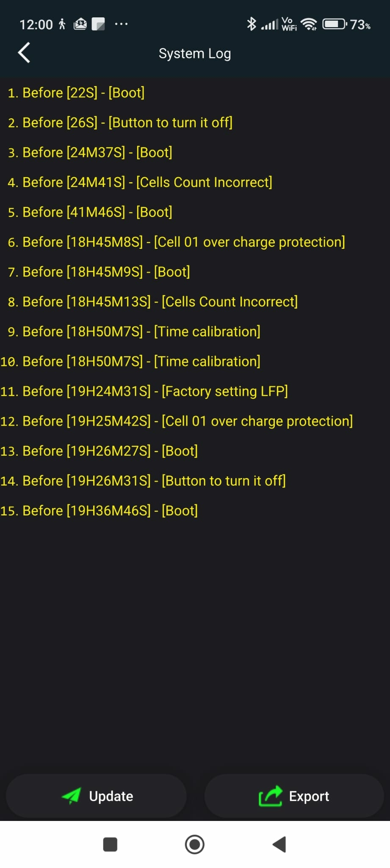The image size is (390, 868).
Task: Tap the Android home circle button
Action: (x=195, y=844)
